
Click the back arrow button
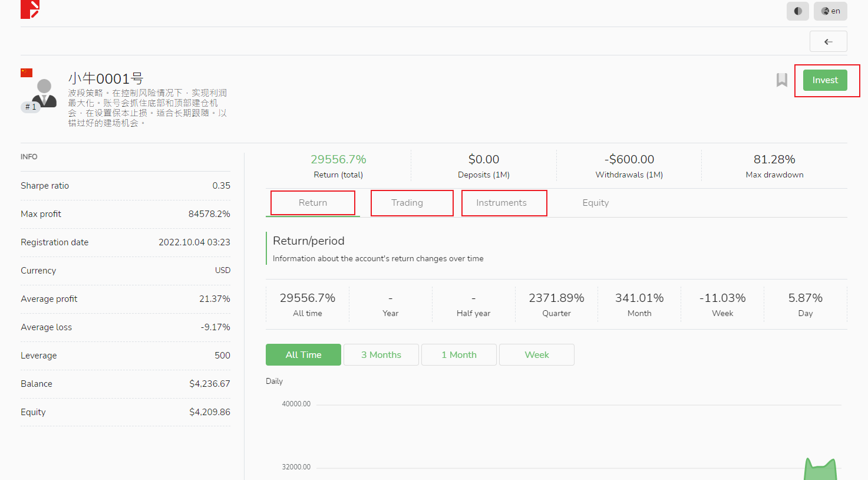pos(828,41)
